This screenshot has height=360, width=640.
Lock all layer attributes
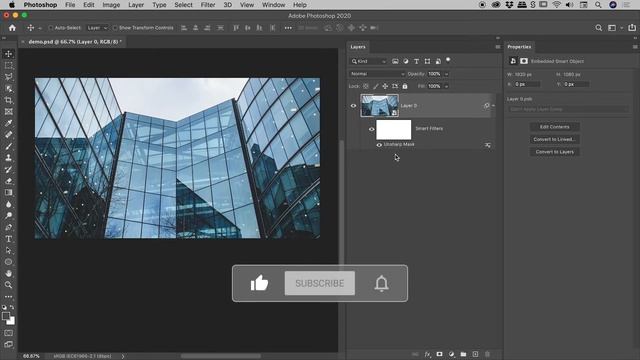(x=405, y=86)
